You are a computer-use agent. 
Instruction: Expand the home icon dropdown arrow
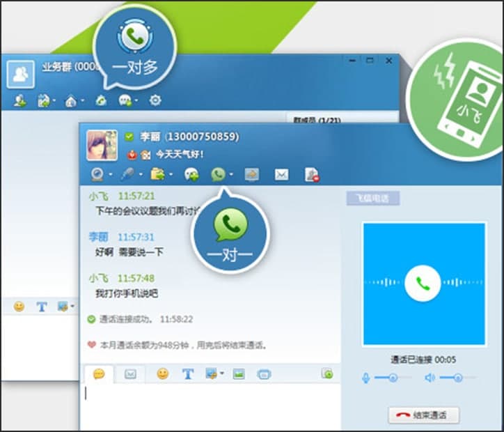[x=83, y=100]
